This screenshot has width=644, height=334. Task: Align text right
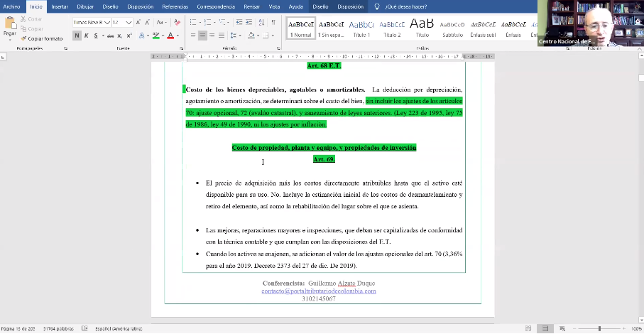pos(212,36)
